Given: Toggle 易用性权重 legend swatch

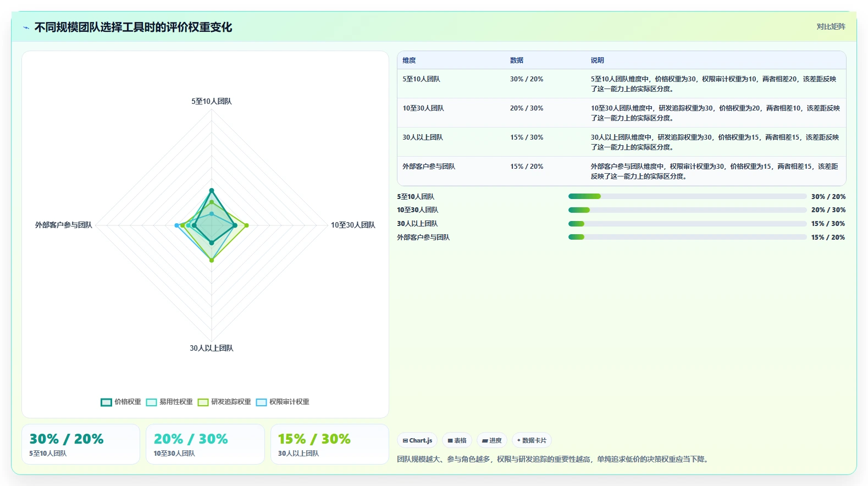Looking at the screenshot, I should click(151, 402).
